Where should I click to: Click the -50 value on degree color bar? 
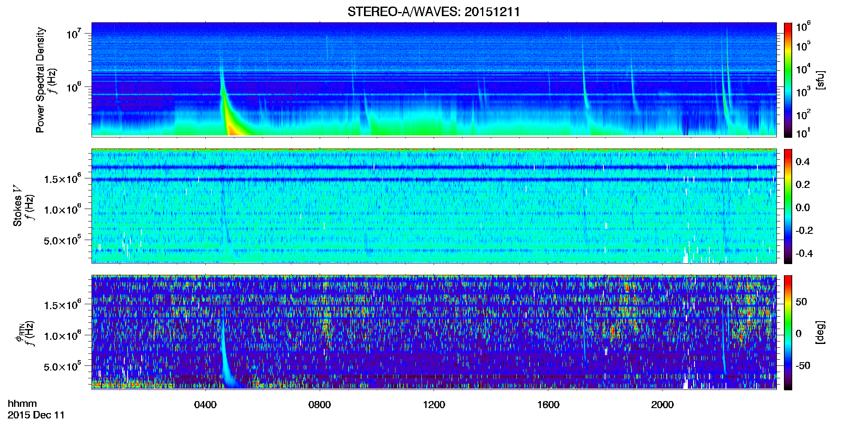pyautogui.click(x=803, y=365)
